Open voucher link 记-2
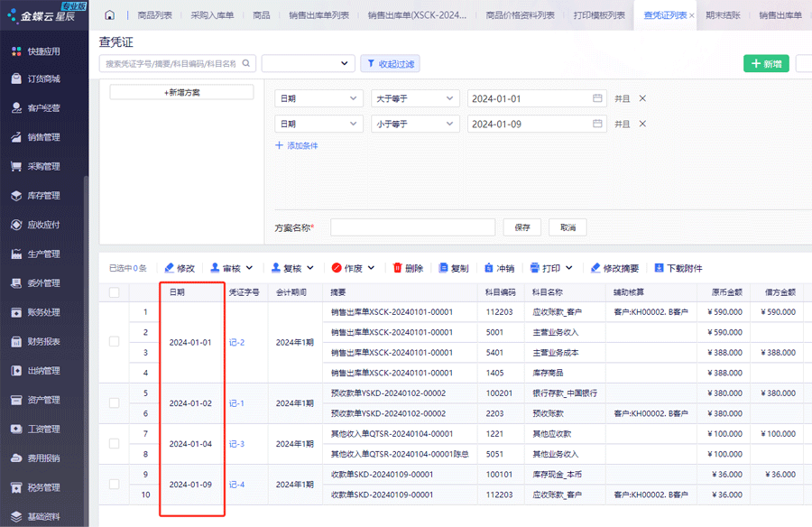Viewport: 812px width, 527px height. pos(236,342)
